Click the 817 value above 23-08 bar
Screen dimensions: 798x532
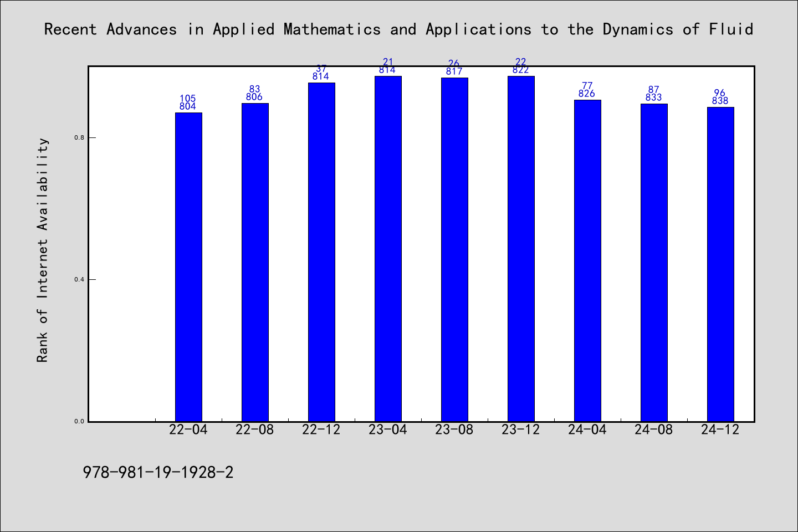click(x=454, y=71)
